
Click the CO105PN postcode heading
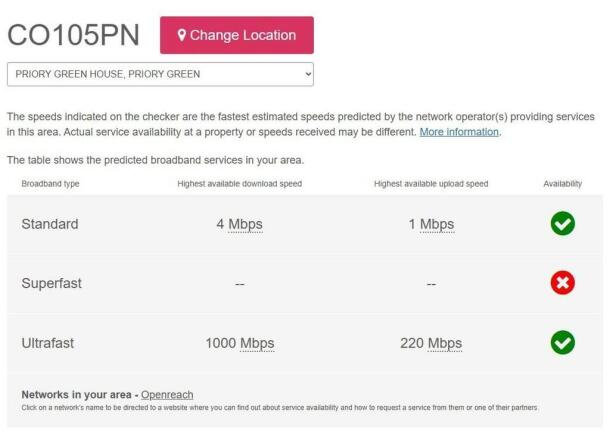tap(73, 35)
